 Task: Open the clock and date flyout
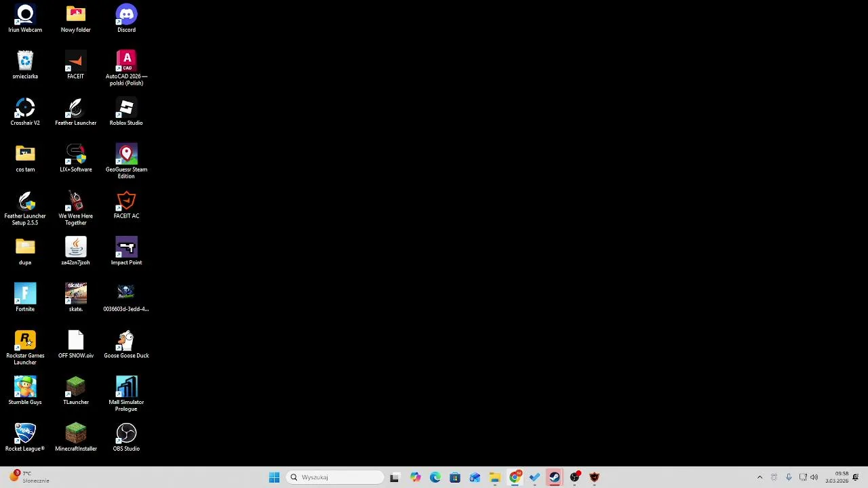837,477
